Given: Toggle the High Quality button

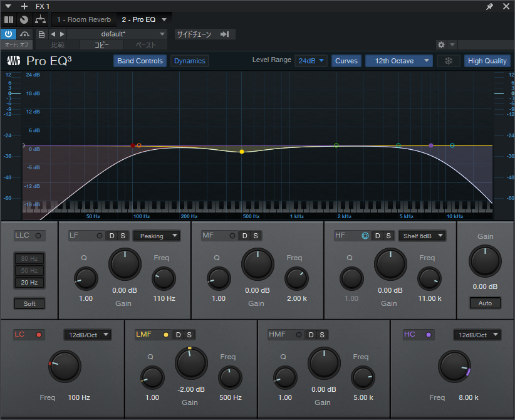Looking at the screenshot, I should point(487,61).
